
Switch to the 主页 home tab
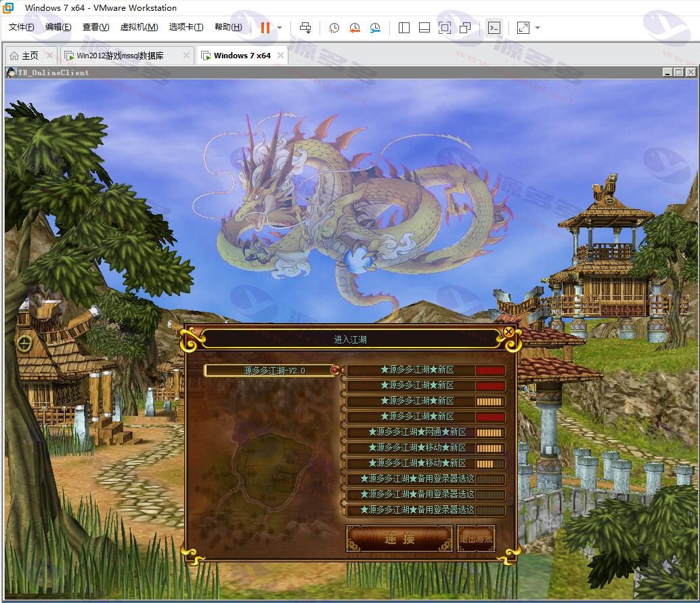pos(30,56)
